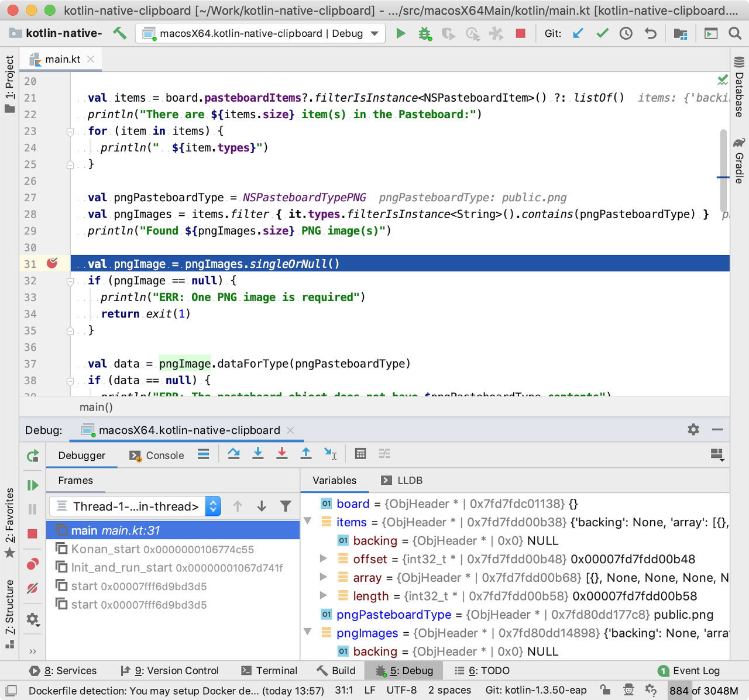The width and height of the screenshot is (749, 700).
Task: Click Force Step Into red arrow
Action: point(282,454)
